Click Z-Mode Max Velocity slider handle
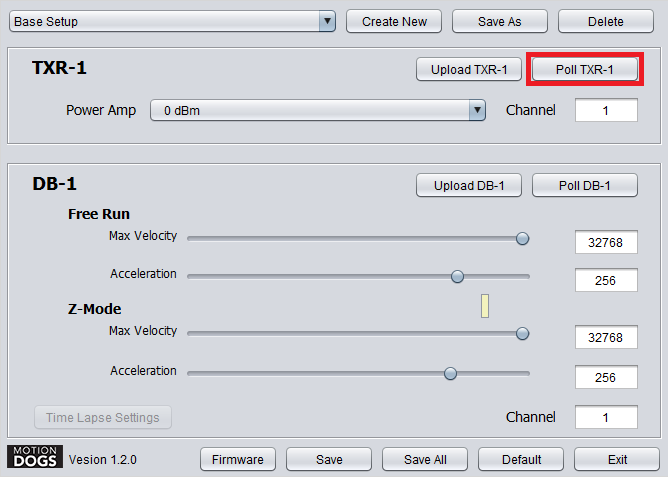 (x=522, y=334)
